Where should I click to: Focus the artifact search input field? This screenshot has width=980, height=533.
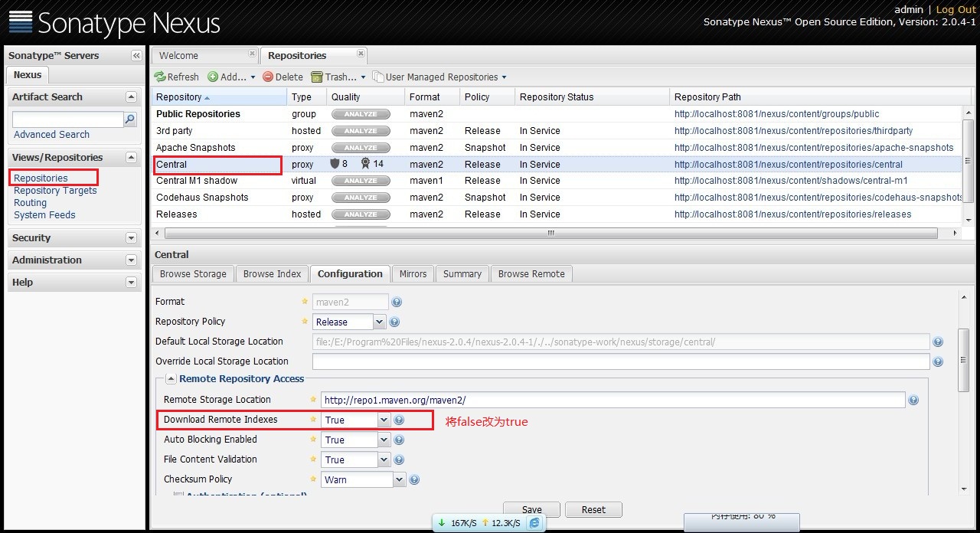(67, 119)
